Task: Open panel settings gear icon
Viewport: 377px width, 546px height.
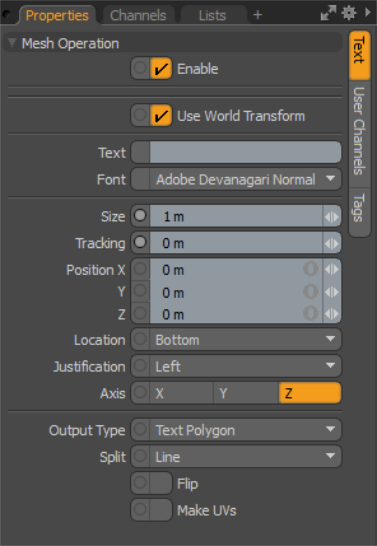Action: coord(349,14)
